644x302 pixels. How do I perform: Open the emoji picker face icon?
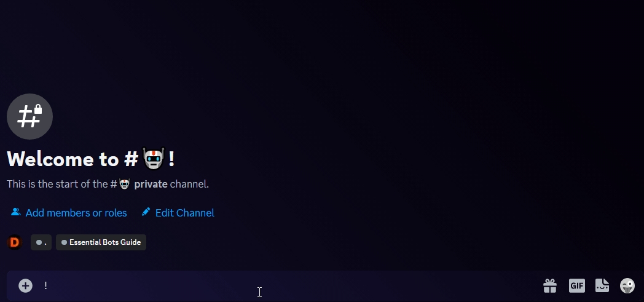(627, 285)
